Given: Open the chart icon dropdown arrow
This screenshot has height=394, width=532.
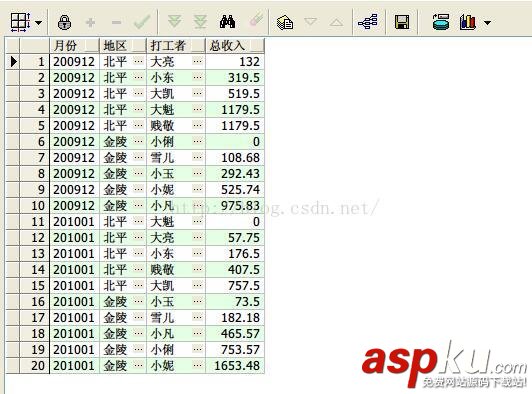Looking at the screenshot, I should click(488, 23).
